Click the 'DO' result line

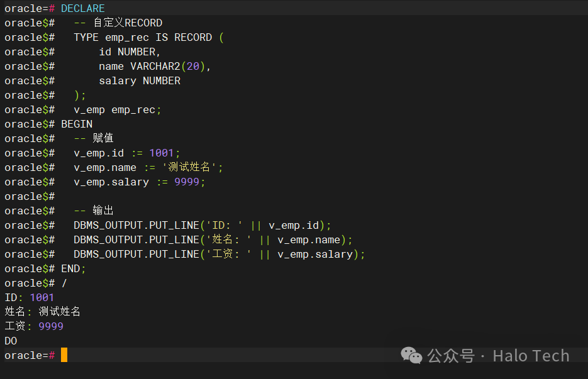(x=11, y=341)
